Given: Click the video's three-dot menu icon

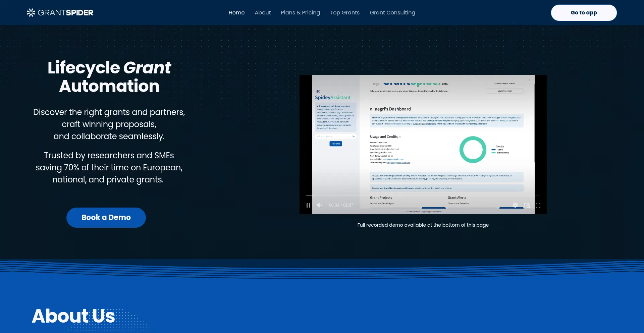Looking at the screenshot, I should pyautogui.click(x=530, y=80).
